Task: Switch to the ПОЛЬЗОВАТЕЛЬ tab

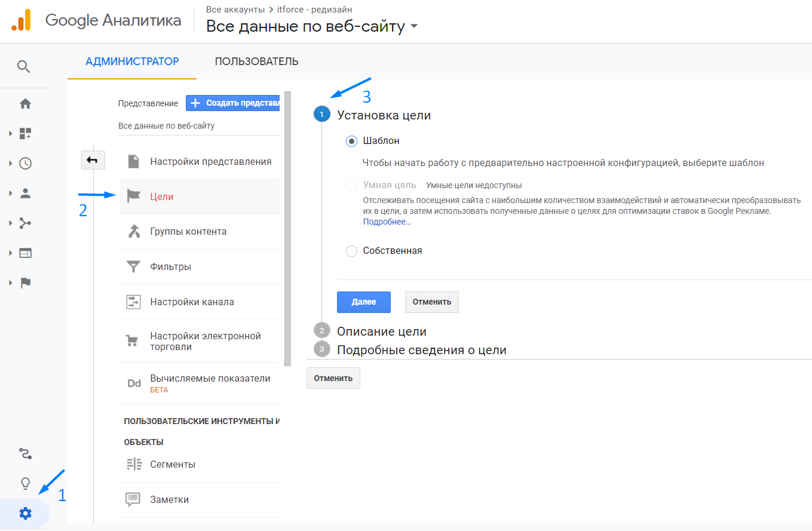Action: click(x=257, y=62)
